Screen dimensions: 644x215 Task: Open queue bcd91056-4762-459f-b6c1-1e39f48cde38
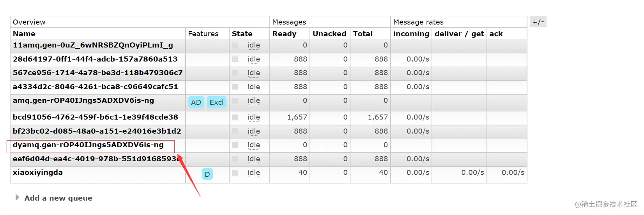point(96,117)
